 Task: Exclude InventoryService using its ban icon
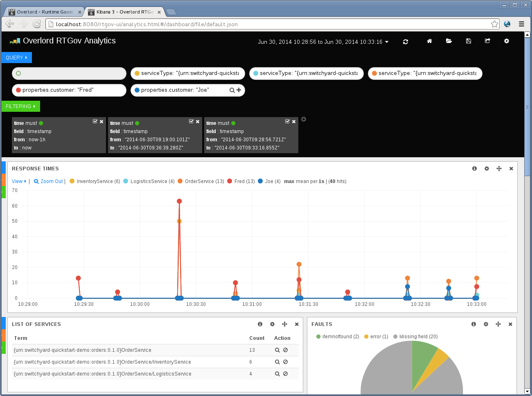pyautogui.click(x=286, y=362)
